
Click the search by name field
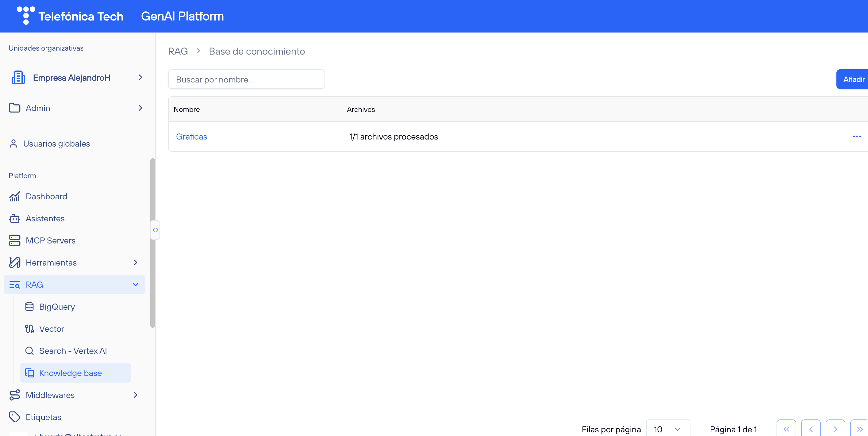pyautogui.click(x=246, y=79)
